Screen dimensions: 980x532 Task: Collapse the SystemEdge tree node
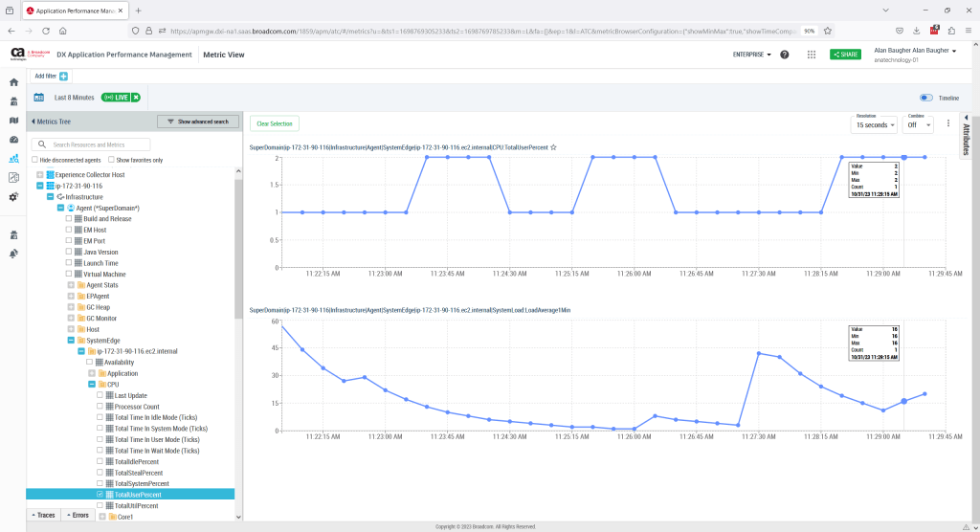pos(71,340)
